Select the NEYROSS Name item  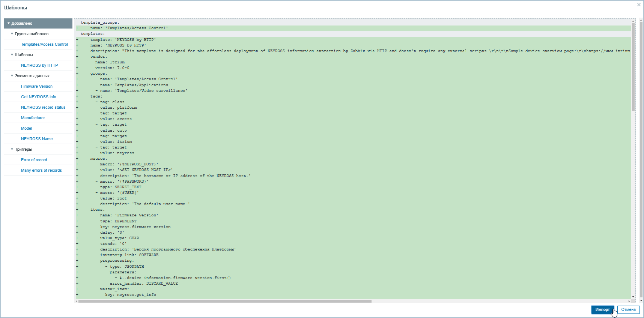coord(37,139)
